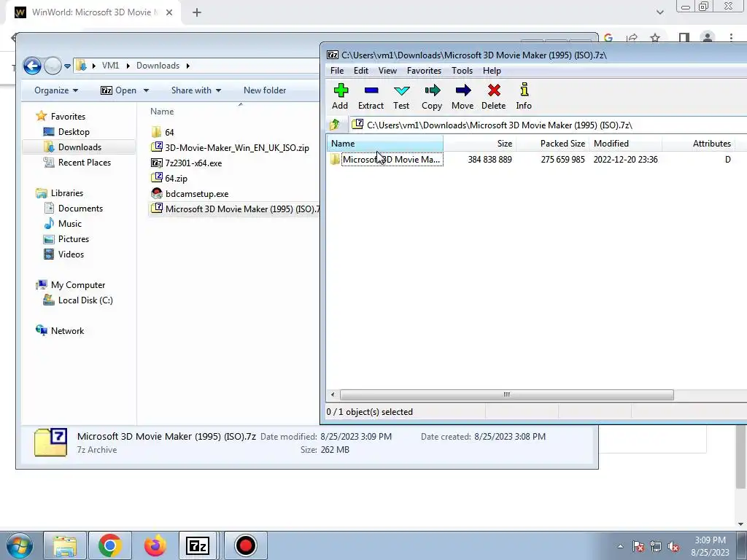747x560 pixels.
Task: Click left arrow of 7-Zip horizontal scrollbar
Action: point(333,394)
